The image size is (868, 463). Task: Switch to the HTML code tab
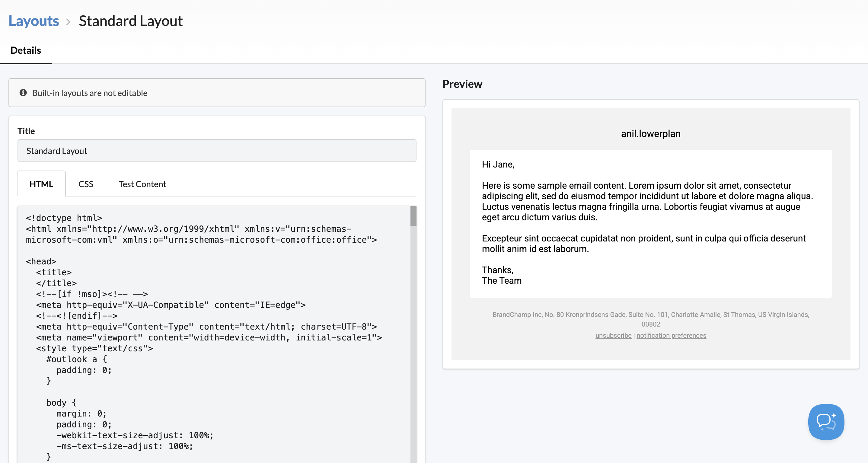pos(41,184)
